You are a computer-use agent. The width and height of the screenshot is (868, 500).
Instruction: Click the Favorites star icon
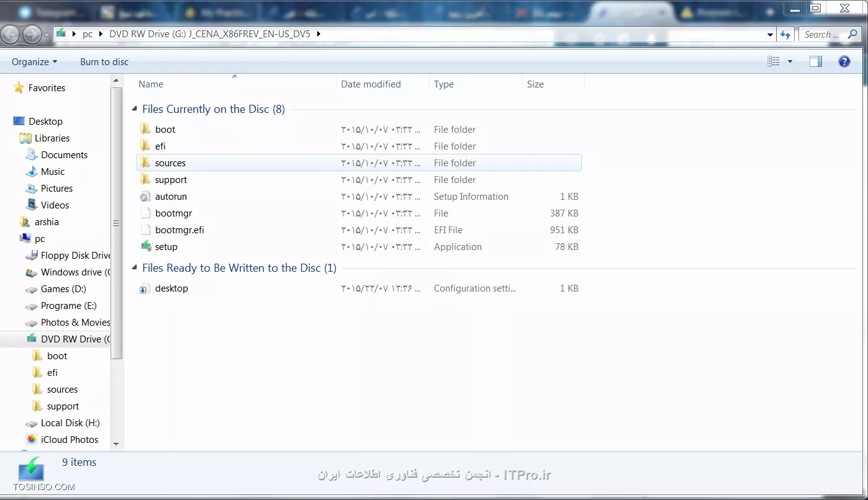point(19,88)
